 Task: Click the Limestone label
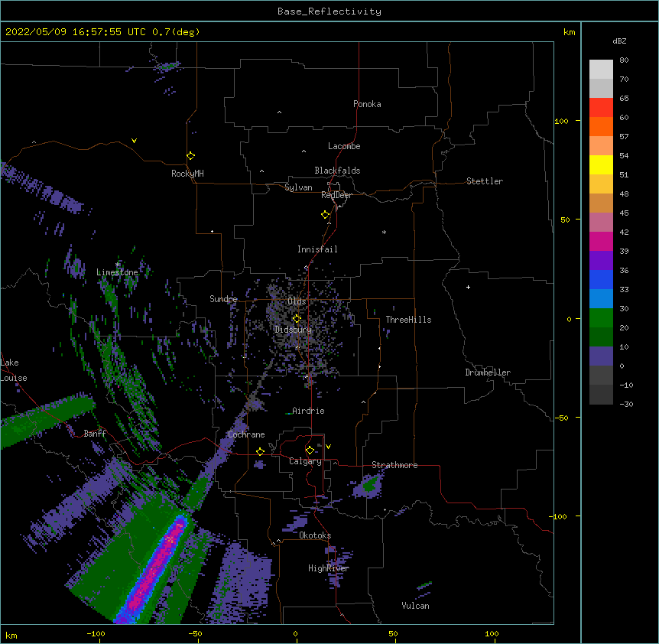tap(117, 272)
